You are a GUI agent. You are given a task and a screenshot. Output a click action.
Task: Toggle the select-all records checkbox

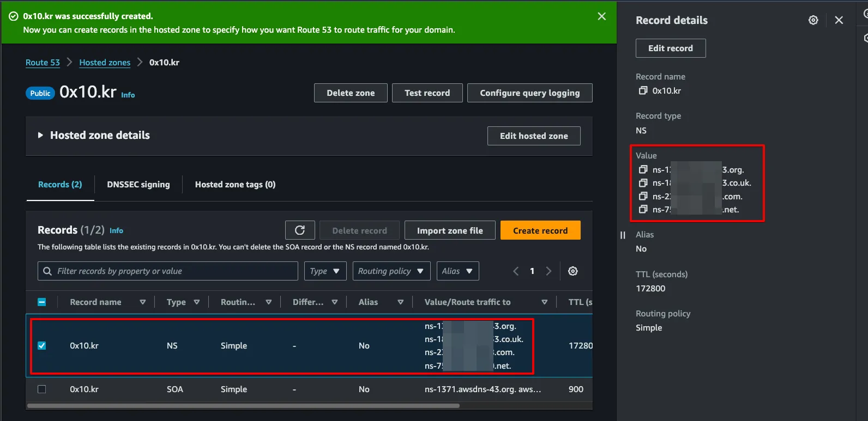pyautogui.click(x=42, y=302)
